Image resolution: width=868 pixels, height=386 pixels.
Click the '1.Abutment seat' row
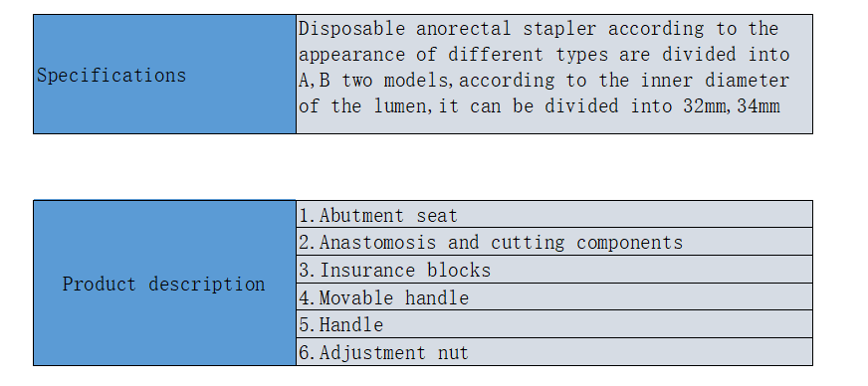pos(554,215)
